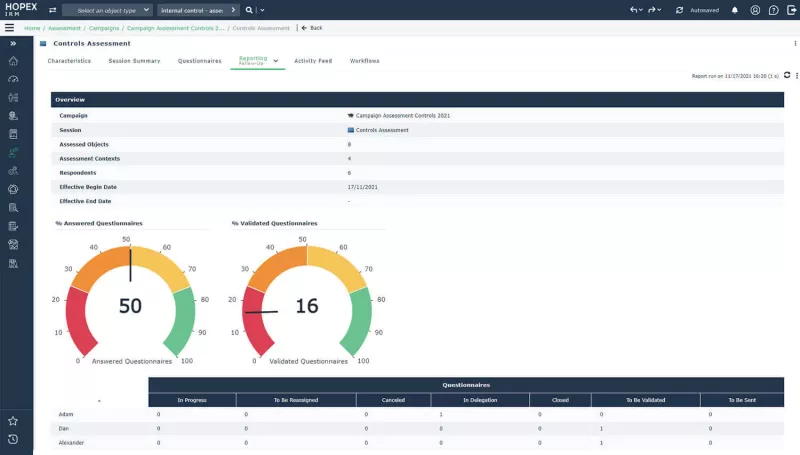
Task: Switch to Activity Feed tab
Action: [x=313, y=61]
